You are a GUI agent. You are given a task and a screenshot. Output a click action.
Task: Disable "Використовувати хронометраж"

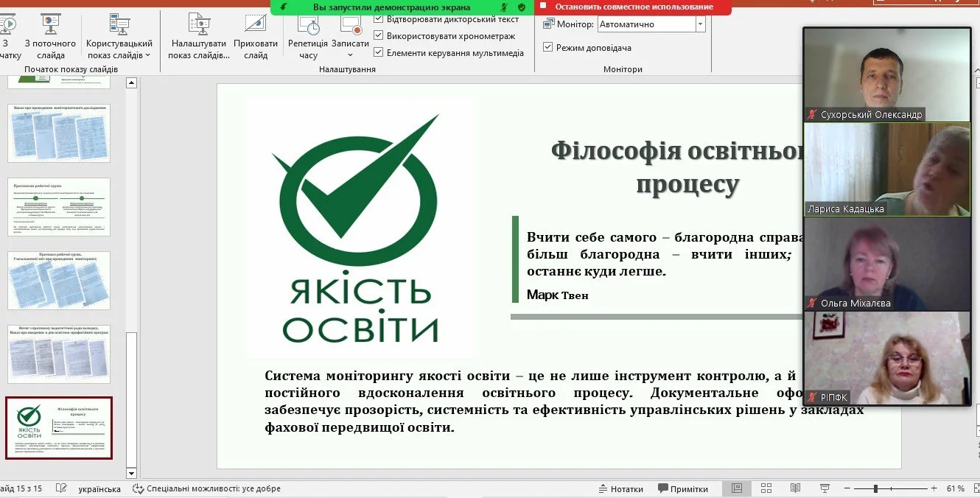(x=380, y=37)
